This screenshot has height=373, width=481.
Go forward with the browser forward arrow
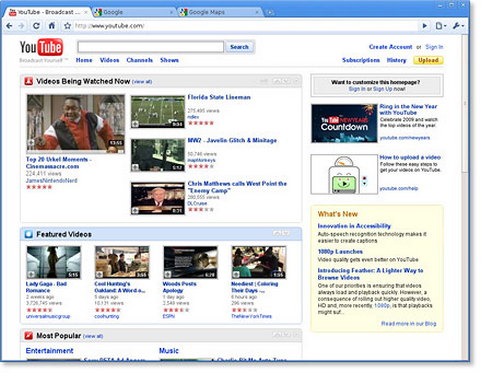coord(22,26)
